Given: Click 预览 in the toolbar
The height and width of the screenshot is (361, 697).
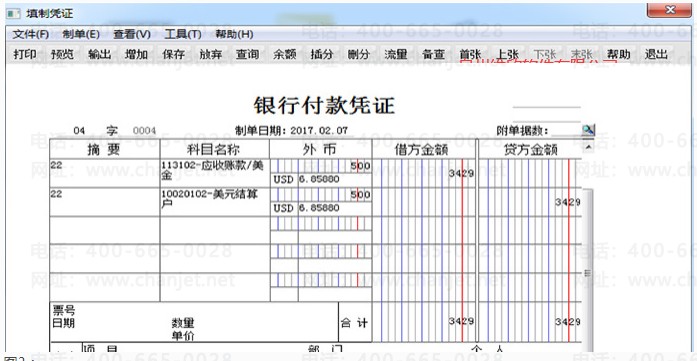Looking at the screenshot, I should click(x=62, y=54).
